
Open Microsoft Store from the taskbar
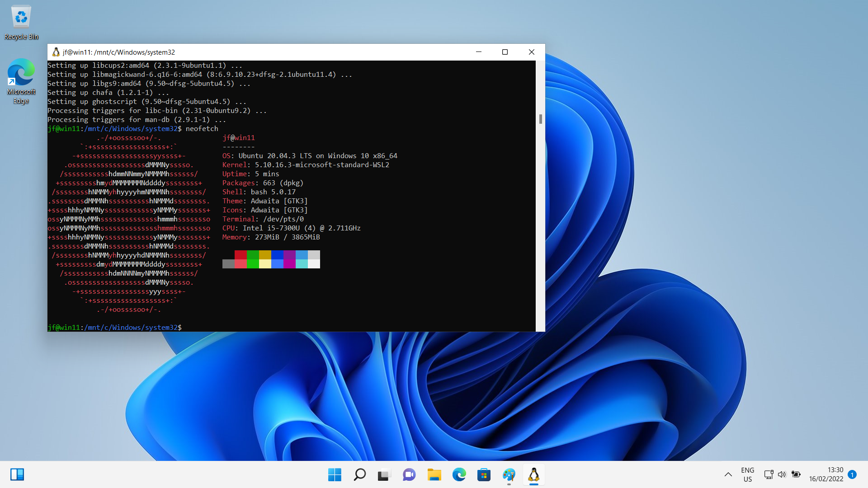(484, 474)
